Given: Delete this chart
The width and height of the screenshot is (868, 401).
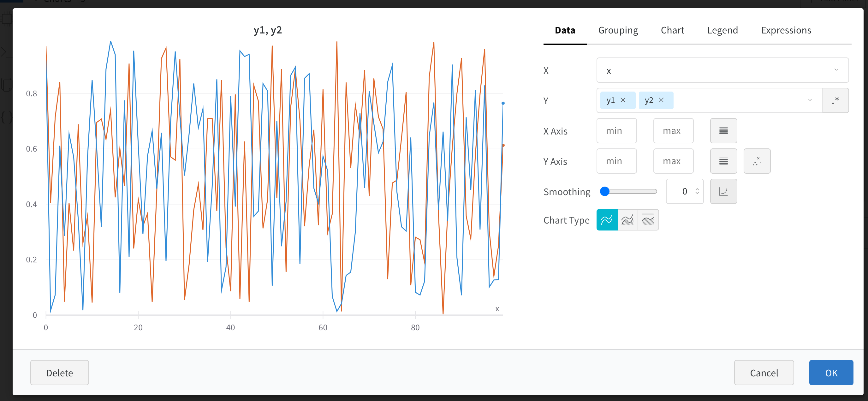Looking at the screenshot, I should pyautogui.click(x=59, y=373).
